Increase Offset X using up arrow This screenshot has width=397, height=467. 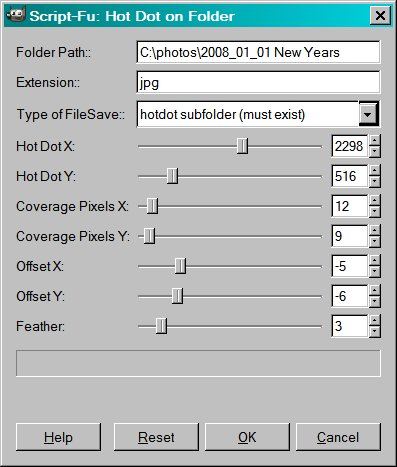point(375,261)
